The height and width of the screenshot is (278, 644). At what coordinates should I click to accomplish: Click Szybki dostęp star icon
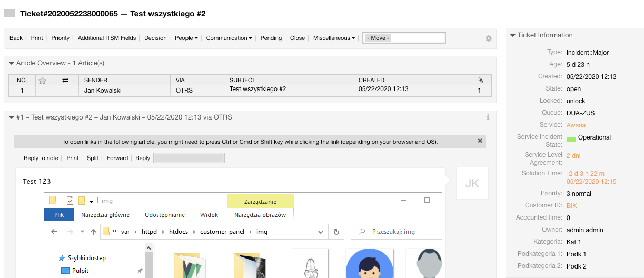click(x=62, y=258)
